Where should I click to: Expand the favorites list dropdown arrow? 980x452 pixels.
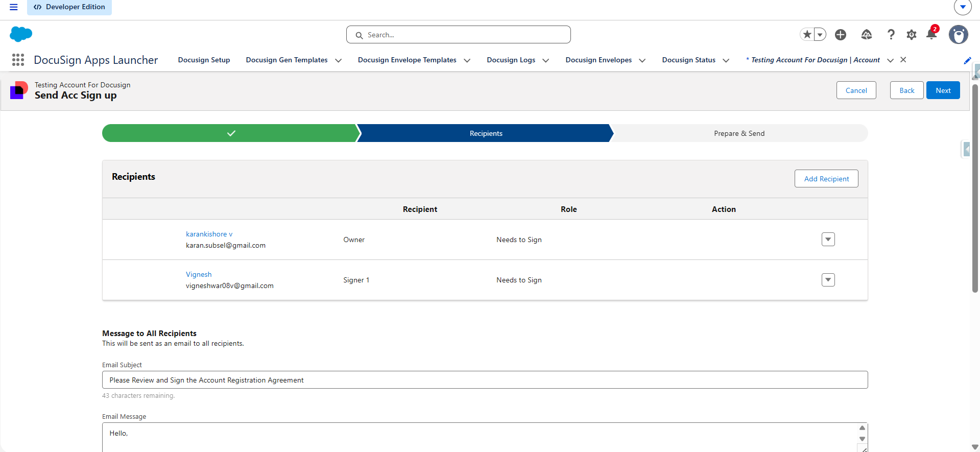point(820,34)
